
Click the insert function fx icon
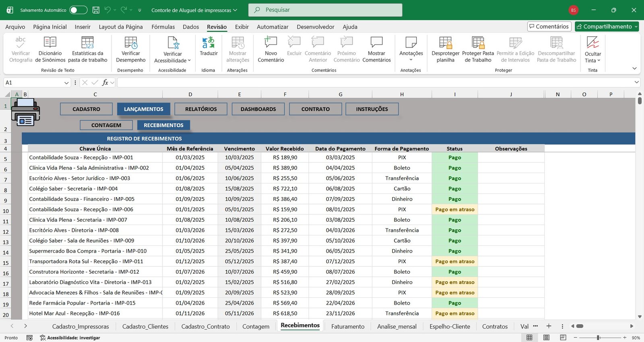pyautogui.click(x=105, y=82)
